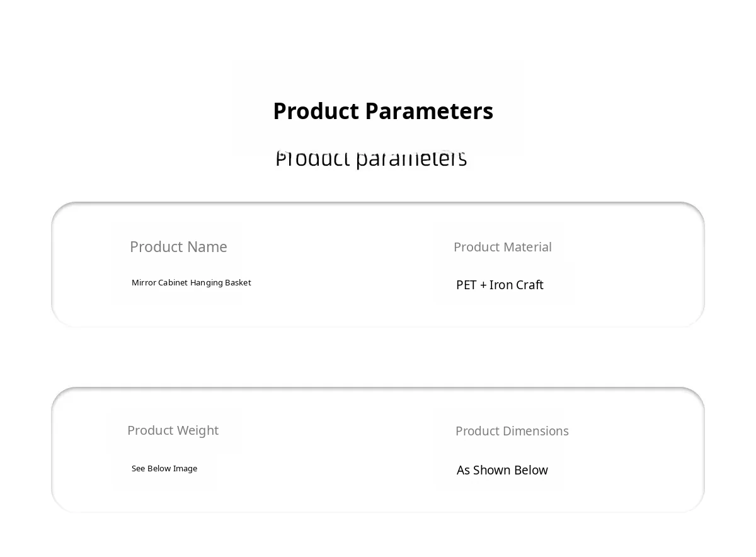The height and width of the screenshot is (557, 756).
Task: Select the "As Shown Below" value
Action: 502,470
